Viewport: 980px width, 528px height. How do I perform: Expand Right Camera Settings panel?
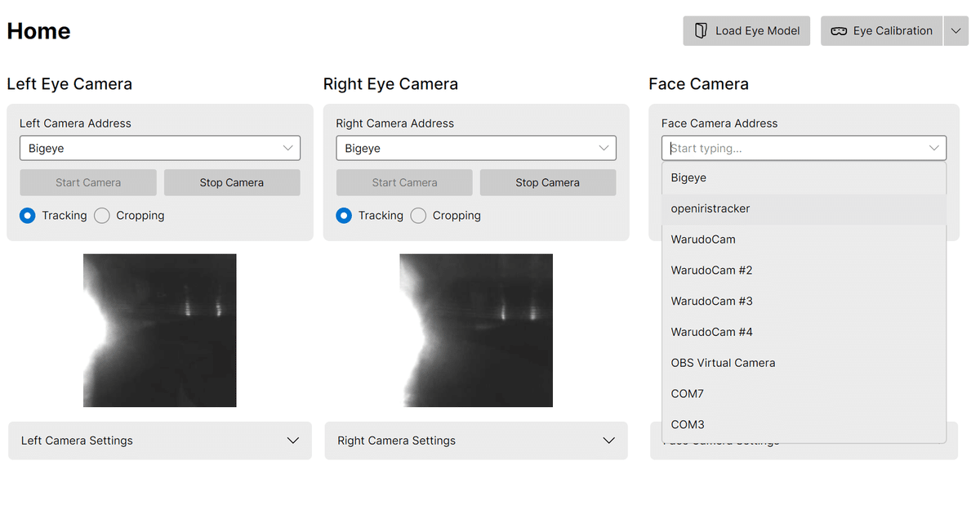tap(476, 441)
